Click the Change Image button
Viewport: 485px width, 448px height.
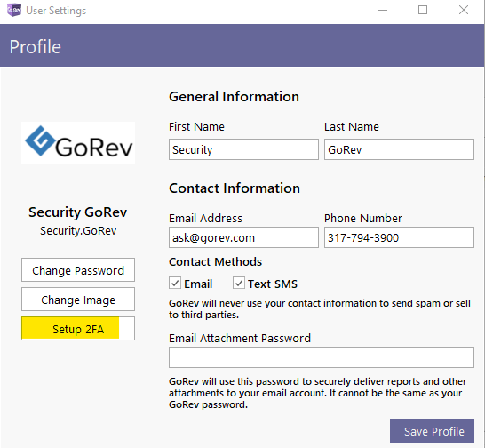(x=78, y=300)
